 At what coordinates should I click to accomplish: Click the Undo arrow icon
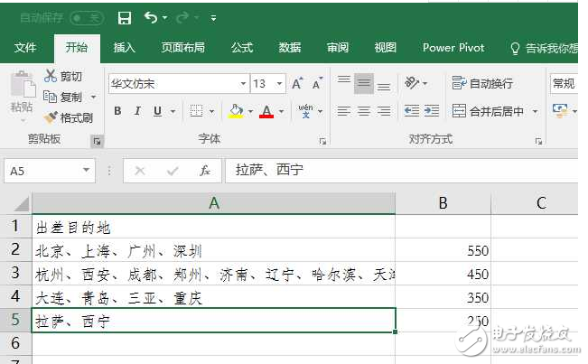point(150,18)
